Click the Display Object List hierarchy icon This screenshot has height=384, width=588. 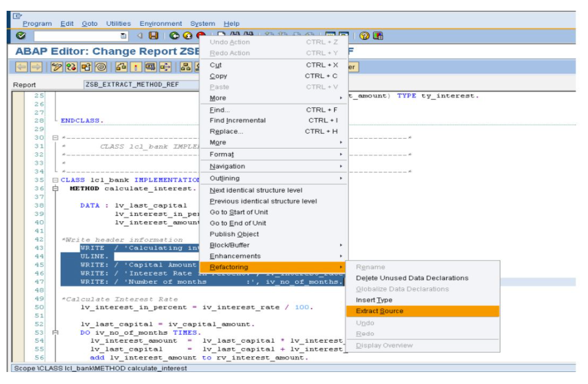pyautogui.click(x=185, y=67)
